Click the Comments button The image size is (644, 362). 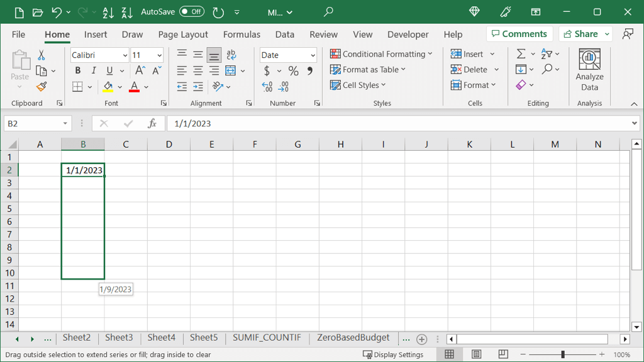519,34
